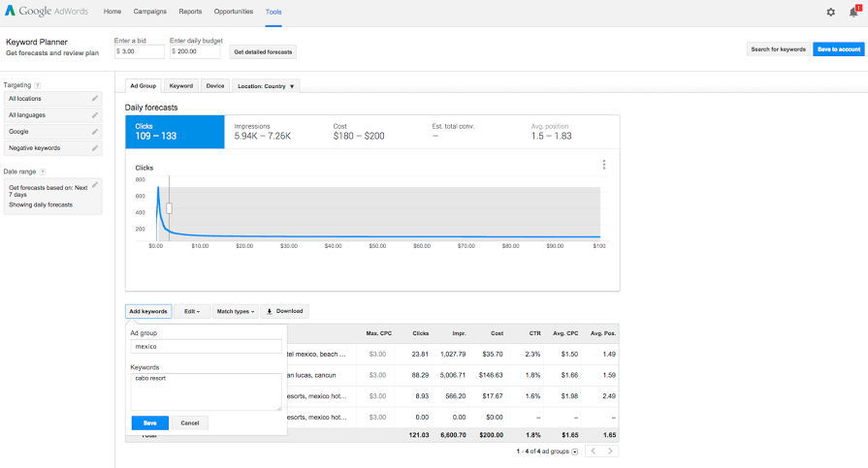Image resolution: width=868 pixels, height=468 pixels.
Task: Click the bid slider handle on chart
Action: (x=169, y=207)
